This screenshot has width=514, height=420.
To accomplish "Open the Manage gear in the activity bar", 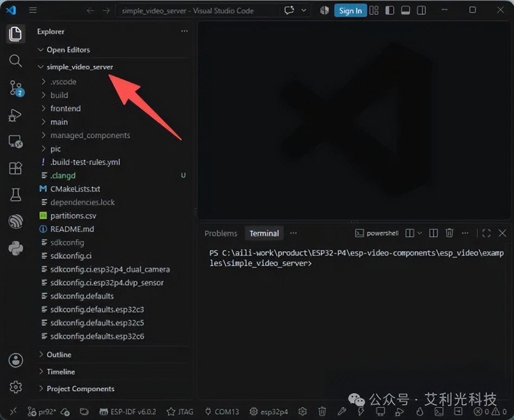I will tap(16, 387).
